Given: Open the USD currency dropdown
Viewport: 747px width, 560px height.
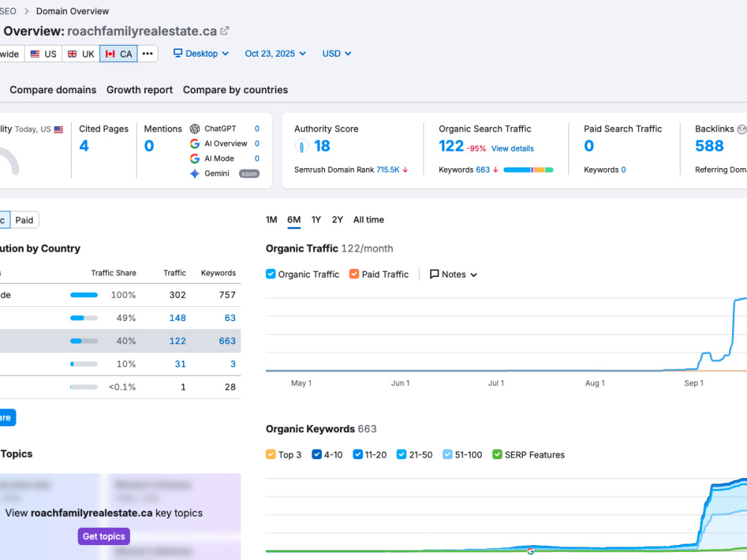Looking at the screenshot, I should tap(337, 53).
